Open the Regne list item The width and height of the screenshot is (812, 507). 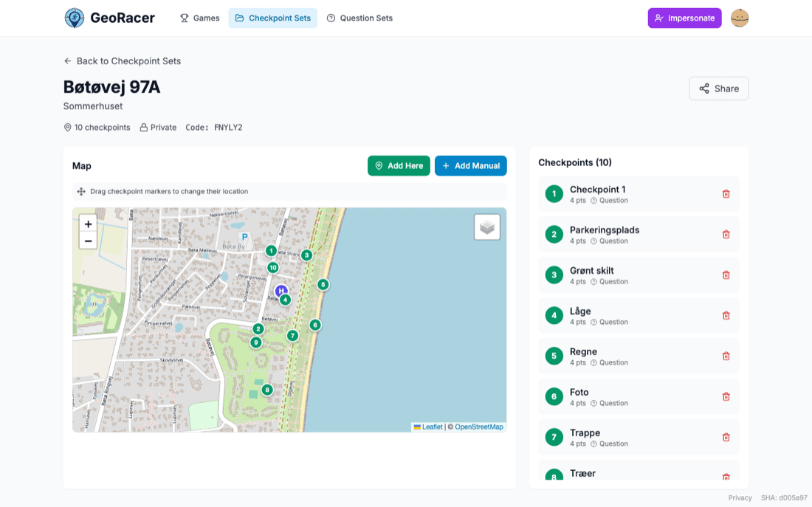tap(639, 356)
